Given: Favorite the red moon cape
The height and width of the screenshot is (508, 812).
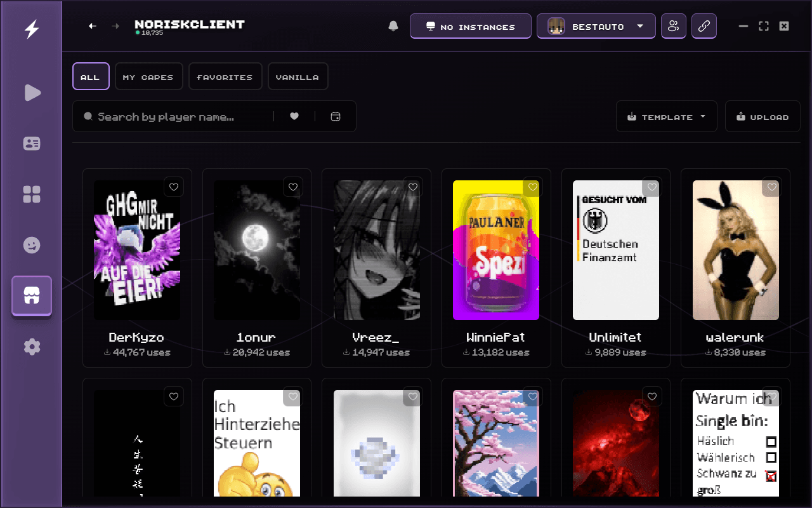Looking at the screenshot, I should (652, 396).
